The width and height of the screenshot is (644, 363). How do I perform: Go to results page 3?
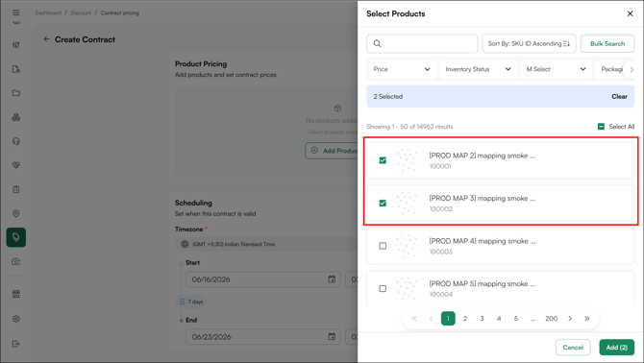[483, 318]
